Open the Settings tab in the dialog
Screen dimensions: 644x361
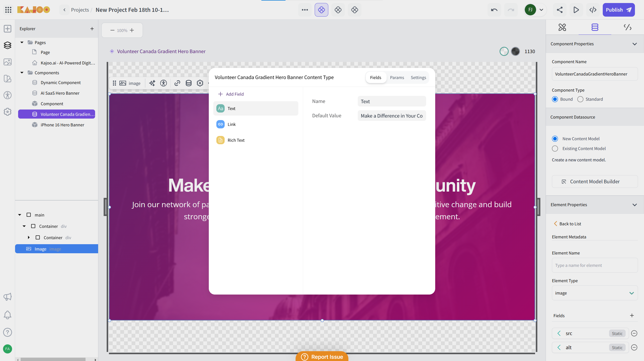point(418,78)
